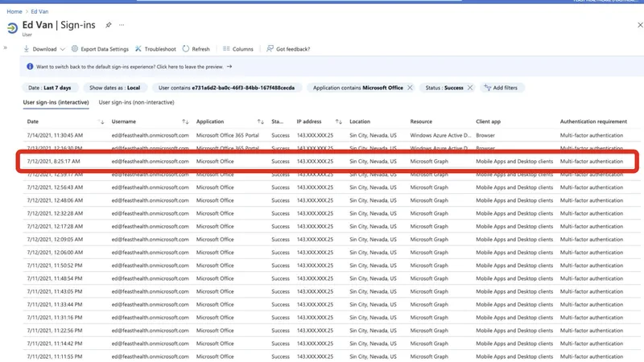Click Microsoft Office 365 Portal in the 7/14 row

tap(228, 135)
